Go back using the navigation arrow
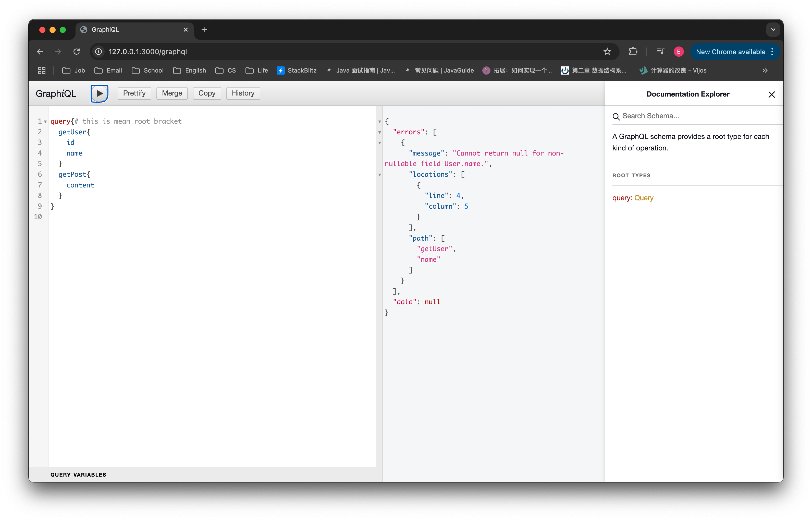Screen dimensions: 812x520 (40, 51)
